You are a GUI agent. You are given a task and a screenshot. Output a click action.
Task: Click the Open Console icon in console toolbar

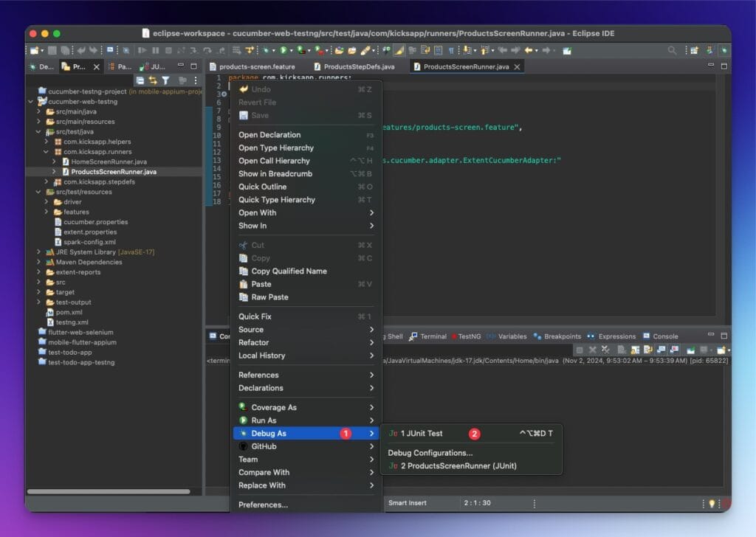(721, 350)
